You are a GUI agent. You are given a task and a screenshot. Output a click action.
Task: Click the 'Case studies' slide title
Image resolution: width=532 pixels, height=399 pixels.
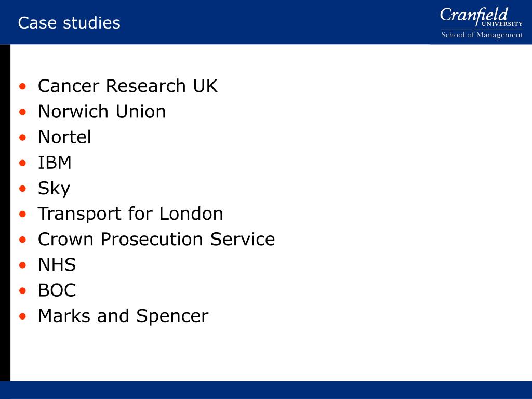[69, 23]
